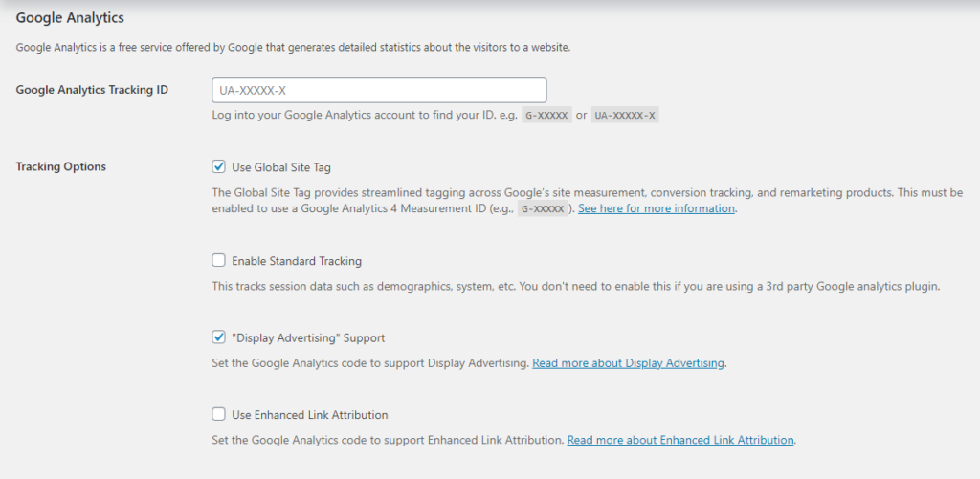Click the Google Analytics Tracking ID input field
The height and width of the screenshot is (479, 980).
pos(379,91)
